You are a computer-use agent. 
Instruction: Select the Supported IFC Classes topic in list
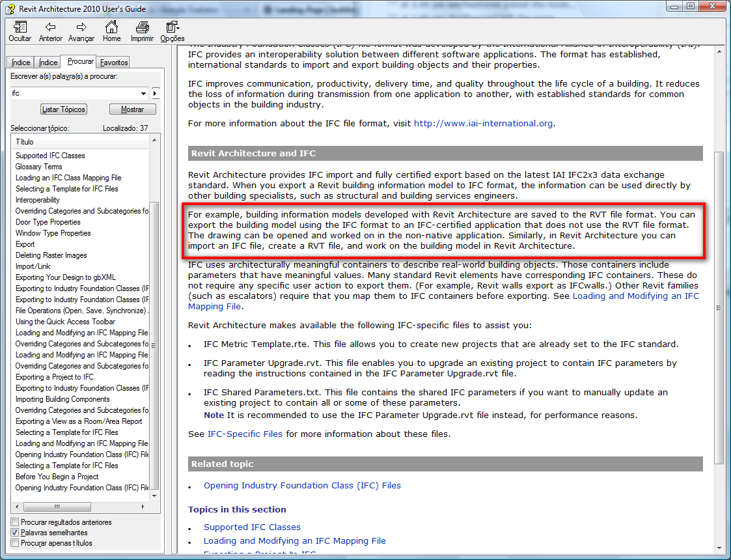click(x=50, y=155)
